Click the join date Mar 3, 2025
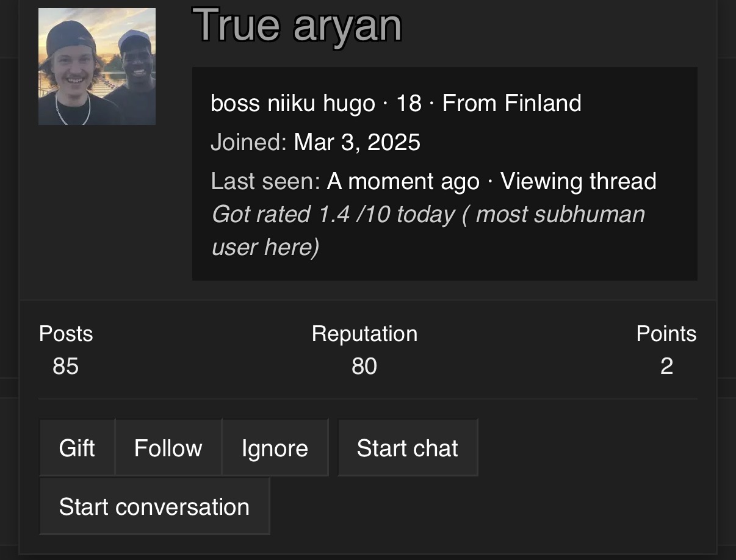Image resolution: width=736 pixels, height=560 pixels. [357, 142]
